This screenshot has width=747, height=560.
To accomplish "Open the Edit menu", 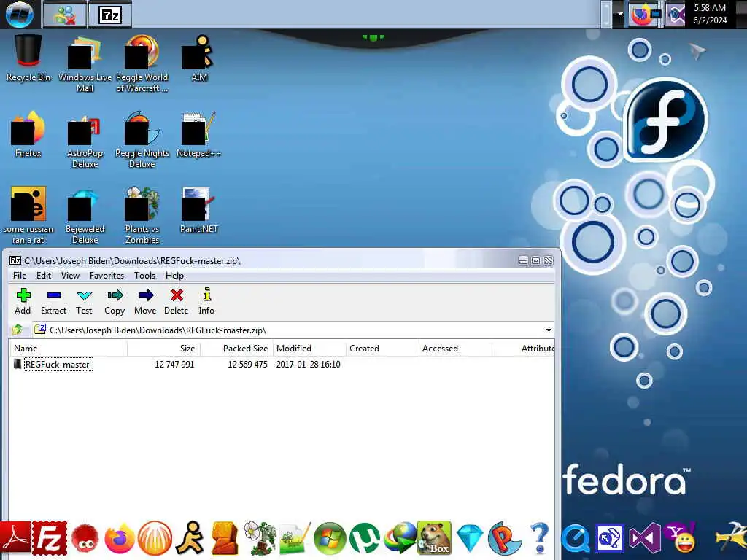I will point(44,276).
